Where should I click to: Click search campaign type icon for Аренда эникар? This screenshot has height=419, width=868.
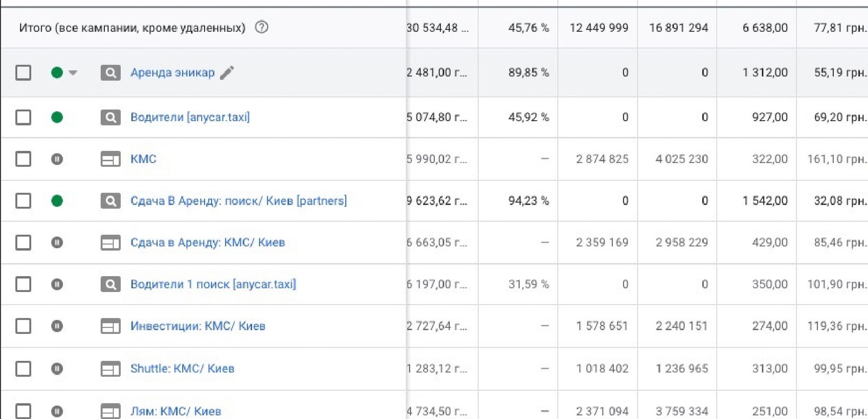[111, 72]
